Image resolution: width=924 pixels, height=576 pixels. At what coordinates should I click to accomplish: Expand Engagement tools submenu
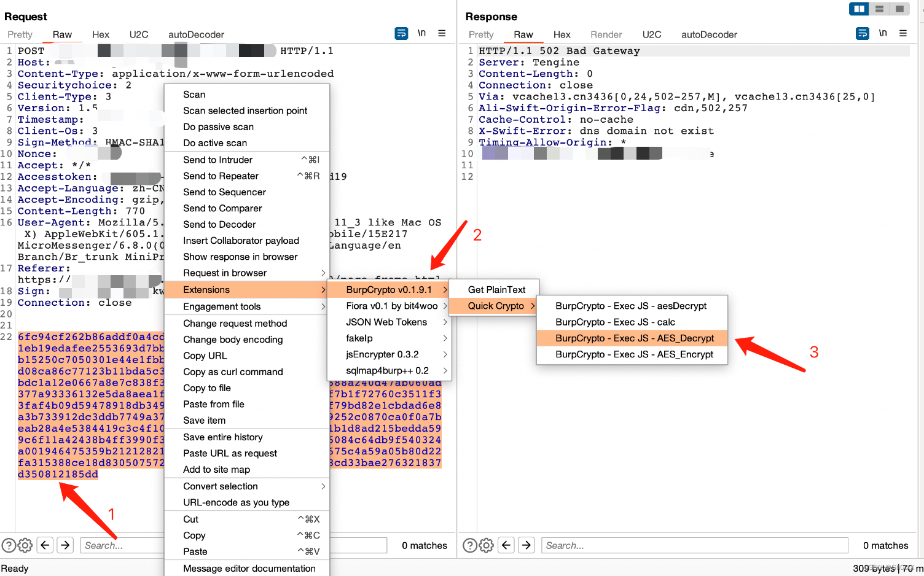(247, 306)
